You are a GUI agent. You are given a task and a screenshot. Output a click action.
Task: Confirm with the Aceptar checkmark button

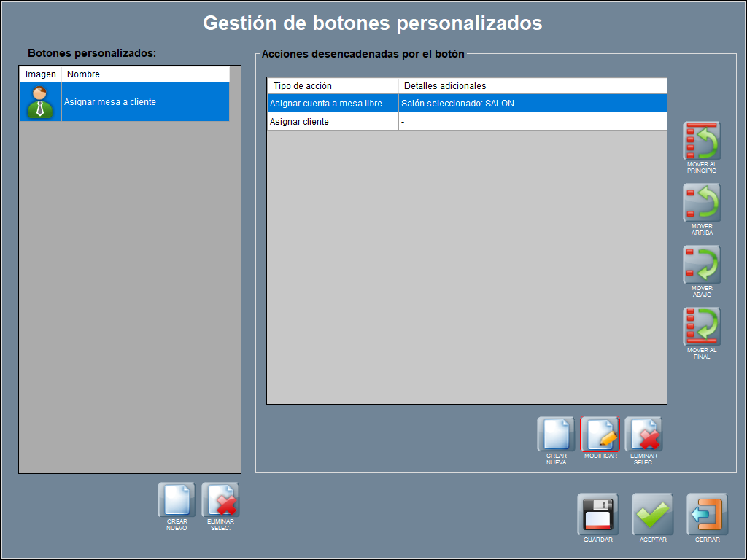coord(652,514)
